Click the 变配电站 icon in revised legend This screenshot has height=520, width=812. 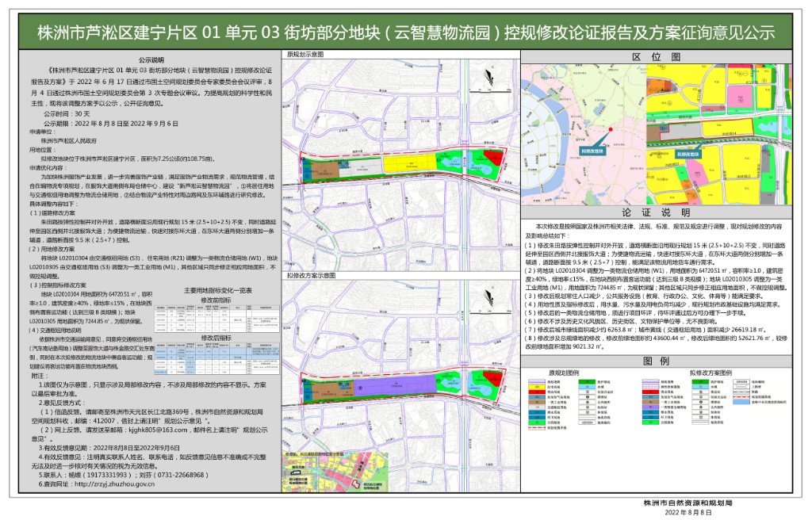tap(700, 392)
